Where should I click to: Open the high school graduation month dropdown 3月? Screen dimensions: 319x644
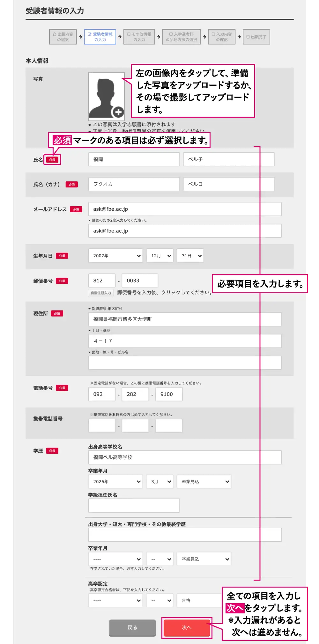[x=160, y=481]
